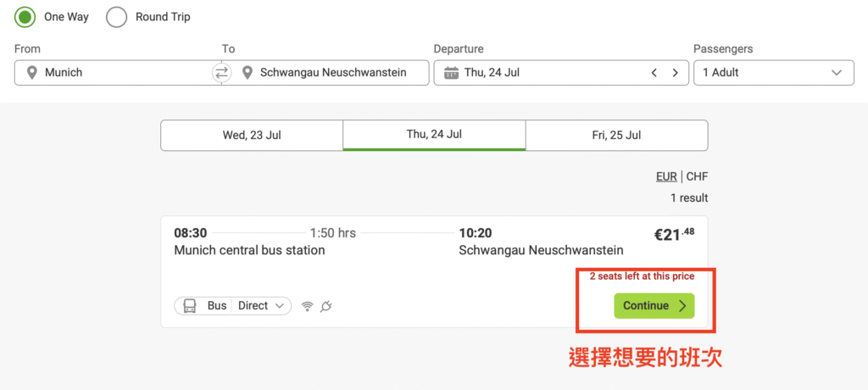Screen dimensions: 868x390
Task: Select the Thu, 24 Jul tab
Action: (x=434, y=135)
